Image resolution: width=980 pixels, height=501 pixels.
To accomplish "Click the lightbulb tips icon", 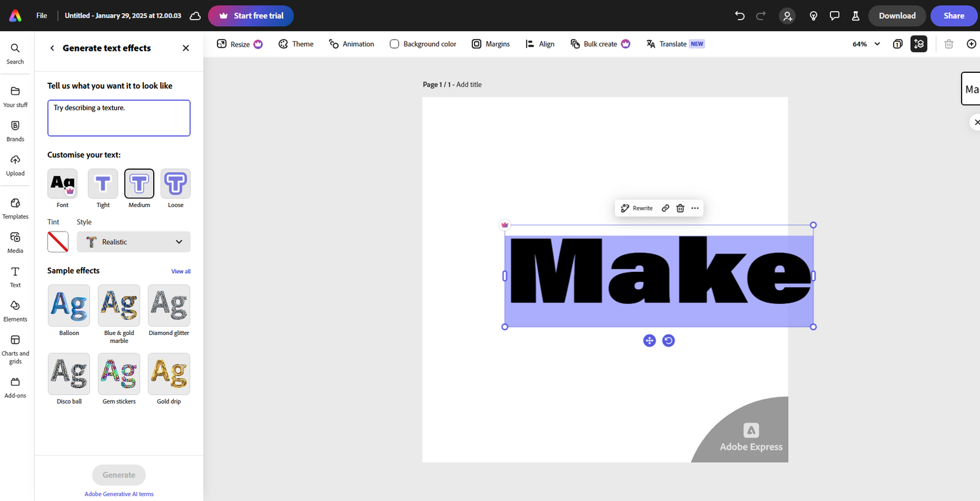I will point(813,16).
